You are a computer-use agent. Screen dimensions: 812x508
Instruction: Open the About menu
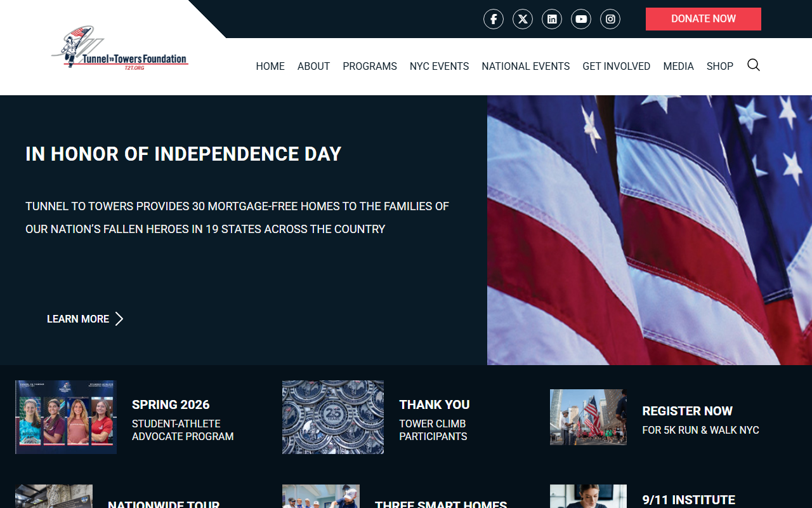(313, 66)
